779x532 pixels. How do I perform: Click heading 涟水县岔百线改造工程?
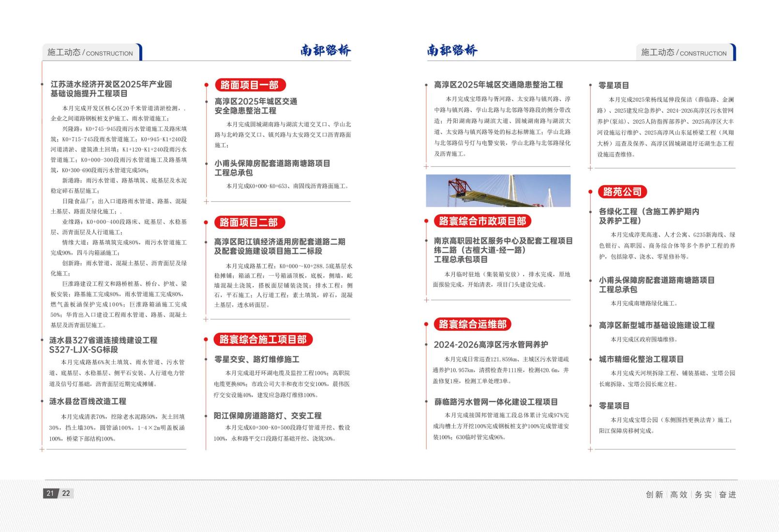pos(88,401)
